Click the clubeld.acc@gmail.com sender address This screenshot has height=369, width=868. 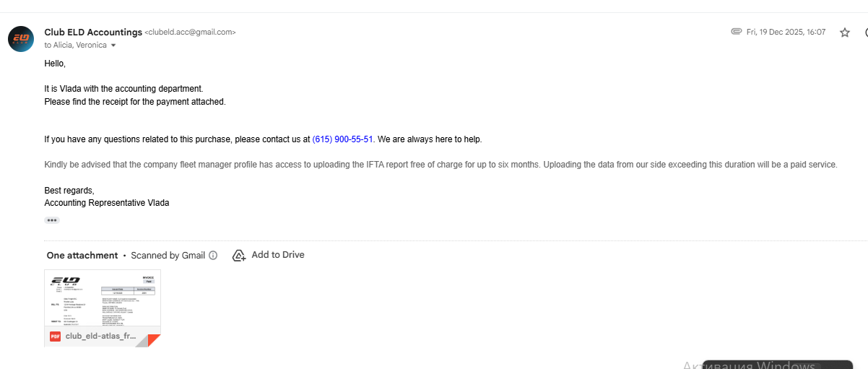click(191, 32)
